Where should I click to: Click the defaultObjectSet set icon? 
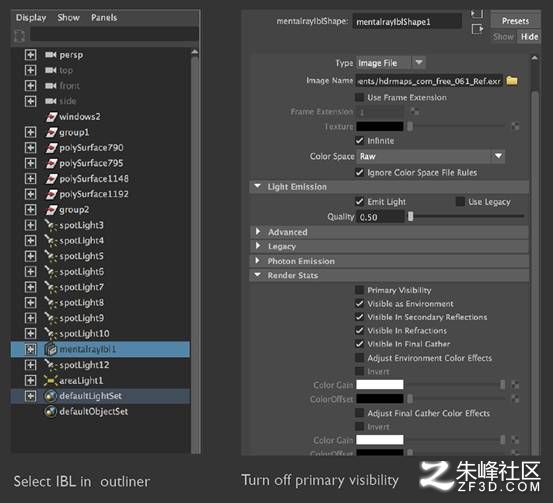[51, 412]
